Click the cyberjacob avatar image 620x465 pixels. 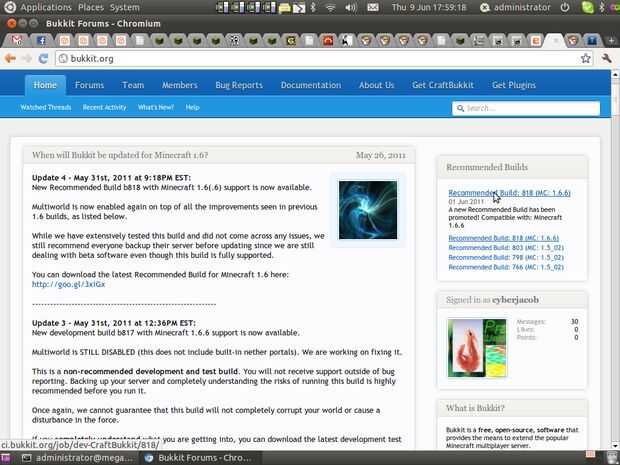[x=477, y=348]
